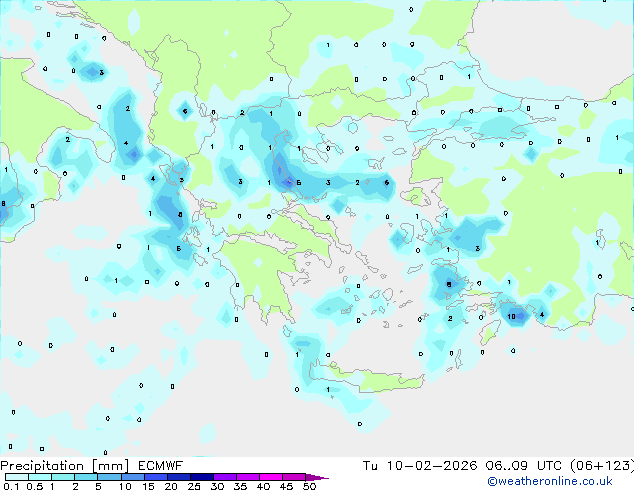Click the 0.1–0.5 mm palest legend swatch
Viewport: 634px width, 490px height.
pyautogui.click(x=17, y=477)
